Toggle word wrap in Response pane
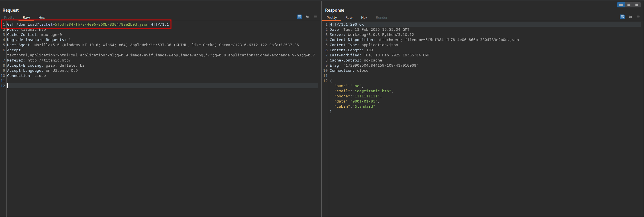The image size is (644, 217). click(x=622, y=17)
